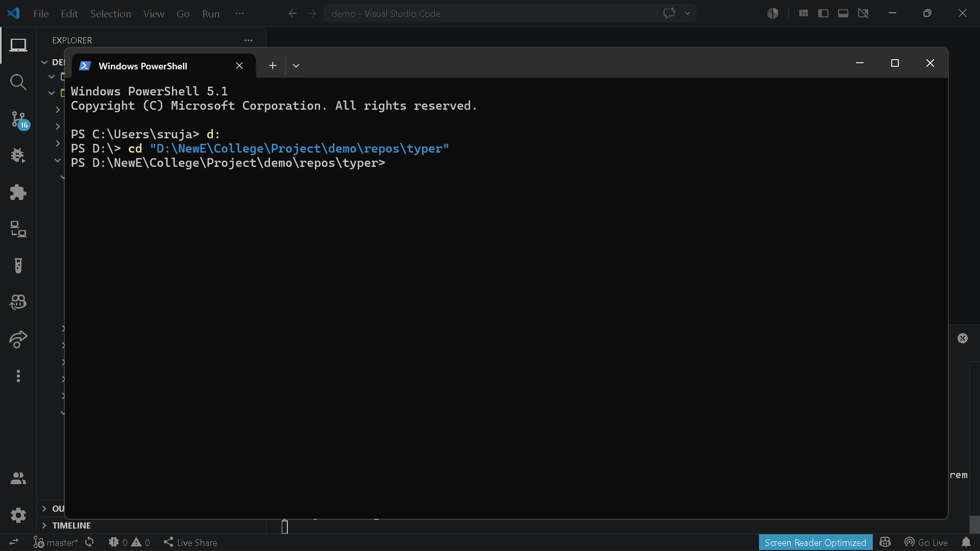Go back using the navigation arrow

[292, 13]
